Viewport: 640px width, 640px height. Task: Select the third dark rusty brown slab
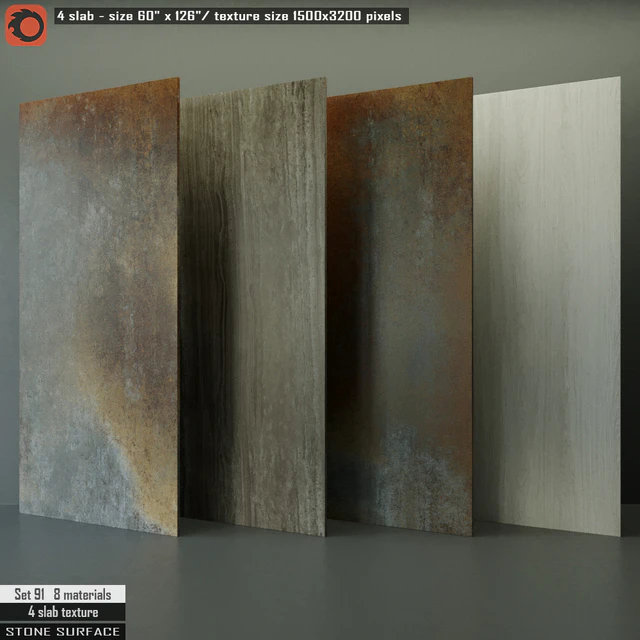click(x=400, y=306)
